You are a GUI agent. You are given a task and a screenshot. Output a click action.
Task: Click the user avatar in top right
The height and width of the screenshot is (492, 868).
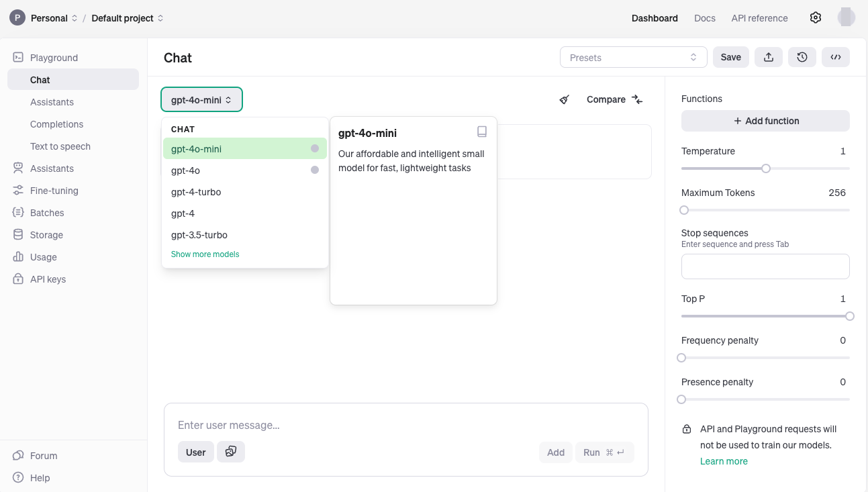click(846, 18)
